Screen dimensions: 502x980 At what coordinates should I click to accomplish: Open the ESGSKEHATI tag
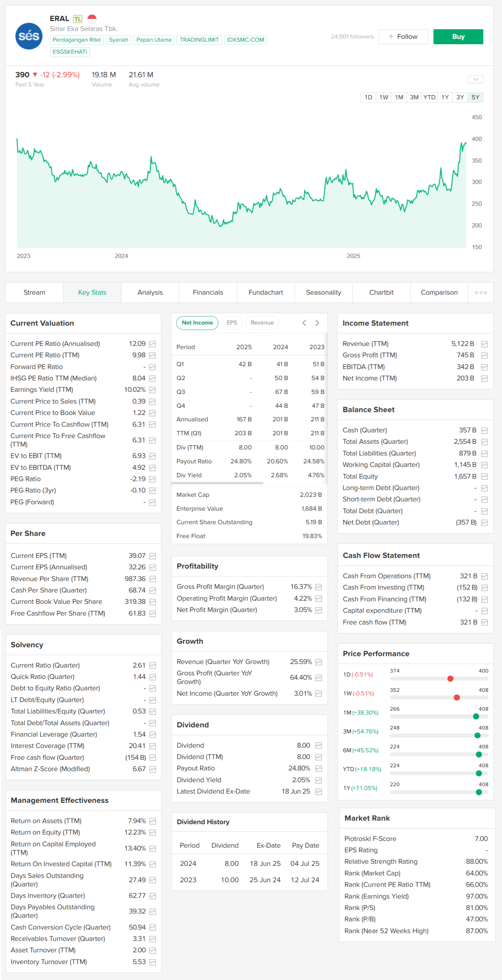(x=70, y=52)
